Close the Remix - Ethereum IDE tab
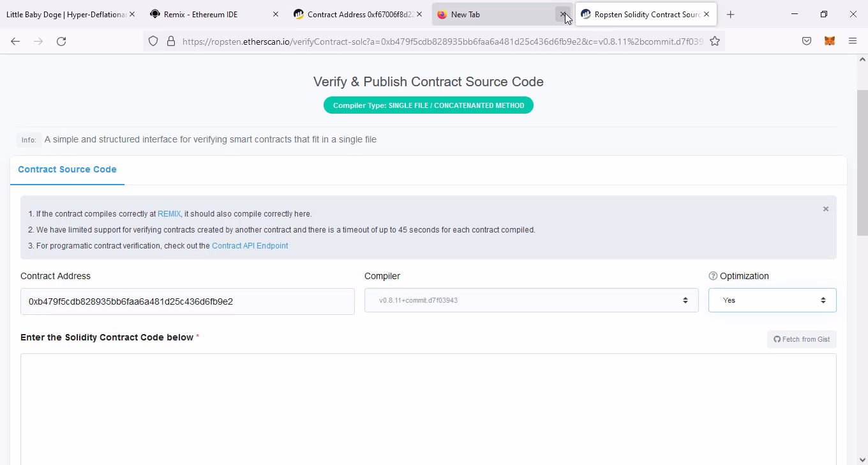 pyautogui.click(x=275, y=14)
